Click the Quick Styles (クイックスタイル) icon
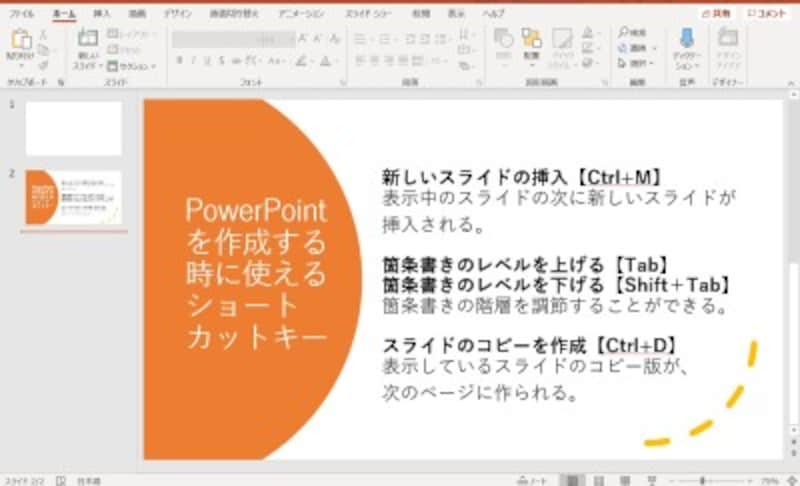Image resolution: width=800 pixels, height=486 pixels. tap(561, 40)
